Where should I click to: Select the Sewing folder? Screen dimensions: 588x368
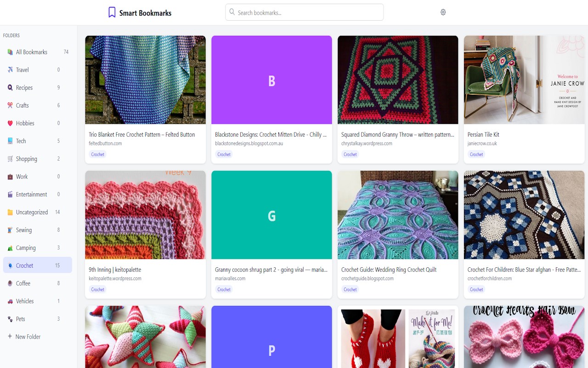[38, 230]
